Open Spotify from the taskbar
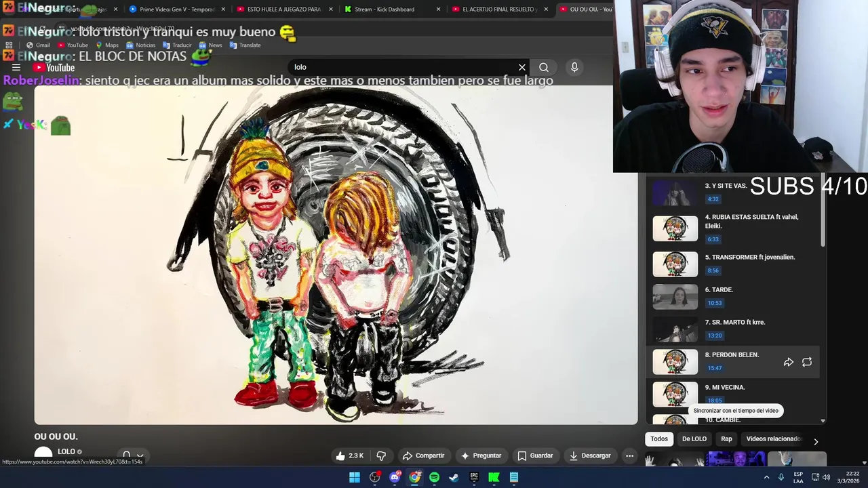Screen dimensions: 868x488 (x=435, y=477)
